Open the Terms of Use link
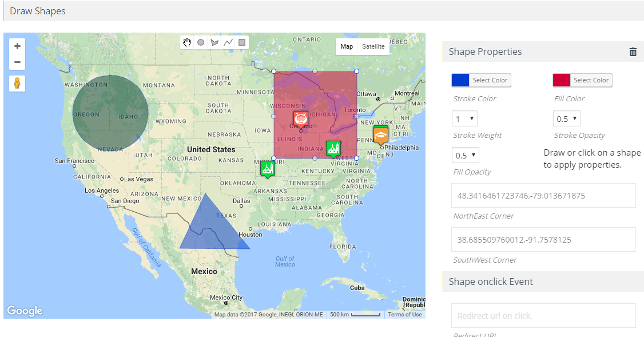The width and height of the screenshot is (644, 337). click(x=404, y=314)
